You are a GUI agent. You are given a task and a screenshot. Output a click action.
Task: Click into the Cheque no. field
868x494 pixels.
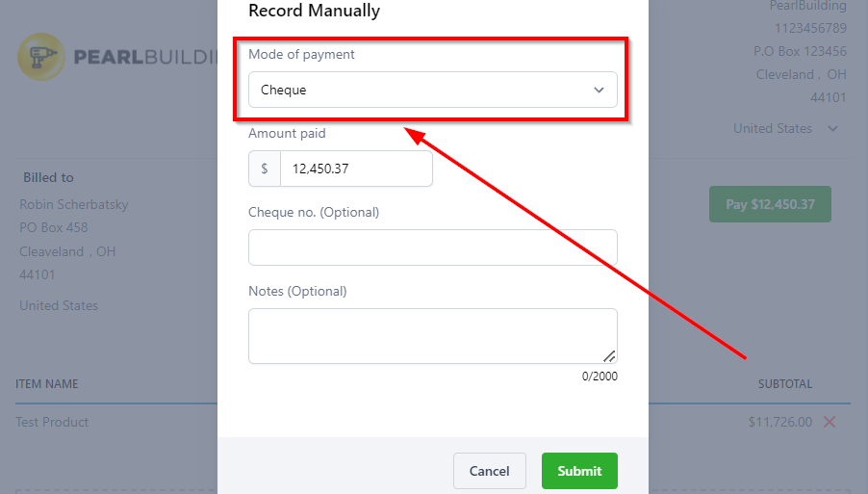click(x=432, y=247)
